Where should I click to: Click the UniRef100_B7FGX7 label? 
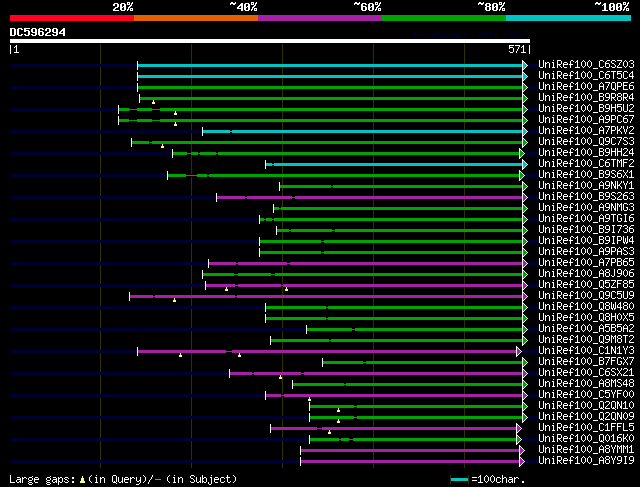pyautogui.click(x=586, y=362)
